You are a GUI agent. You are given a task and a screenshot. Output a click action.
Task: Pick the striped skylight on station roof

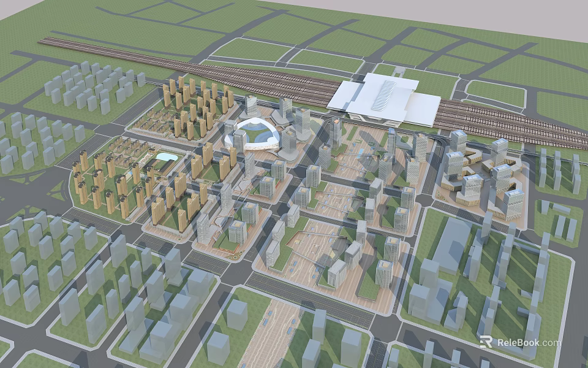(384, 95)
